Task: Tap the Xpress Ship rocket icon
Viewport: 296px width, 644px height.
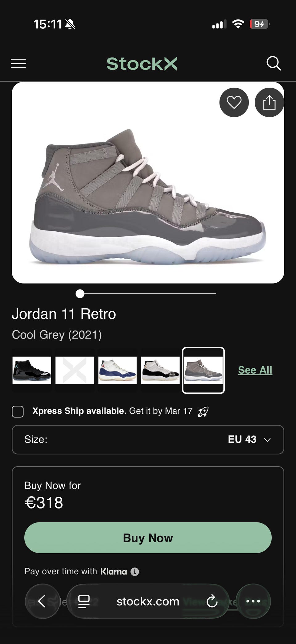Action: coord(203,411)
